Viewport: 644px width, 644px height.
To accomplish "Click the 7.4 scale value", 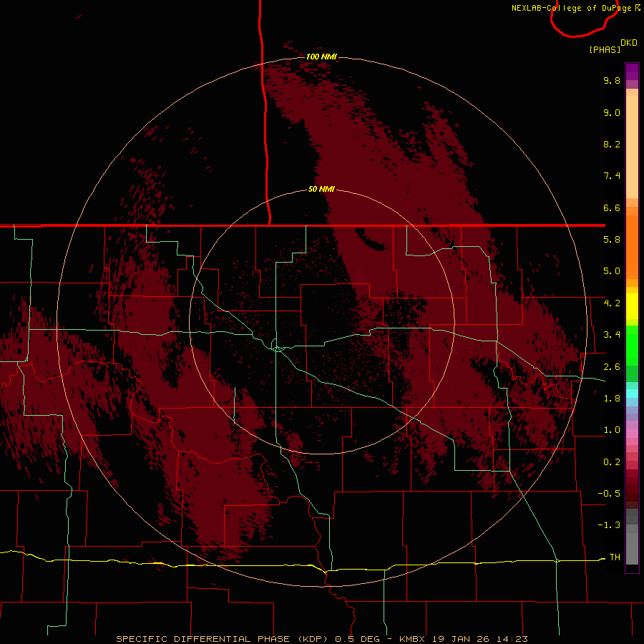I will 612,176.
